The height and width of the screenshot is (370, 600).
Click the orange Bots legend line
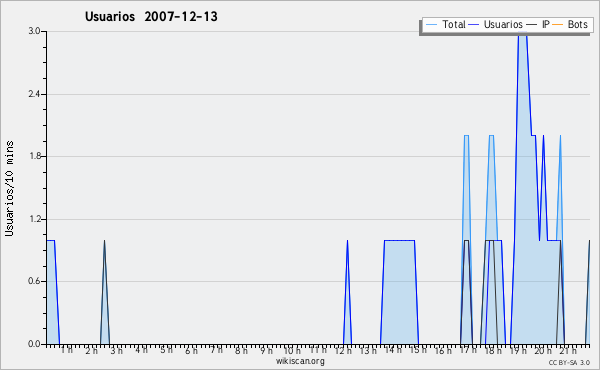point(558,25)
